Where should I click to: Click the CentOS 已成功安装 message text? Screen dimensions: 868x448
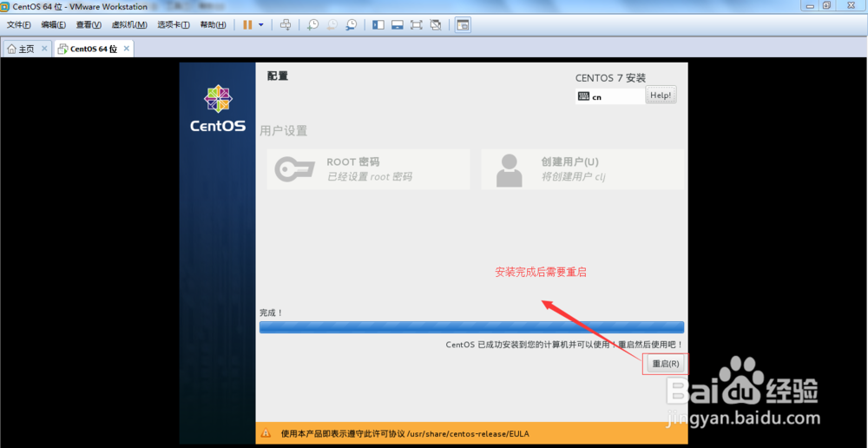564,345
